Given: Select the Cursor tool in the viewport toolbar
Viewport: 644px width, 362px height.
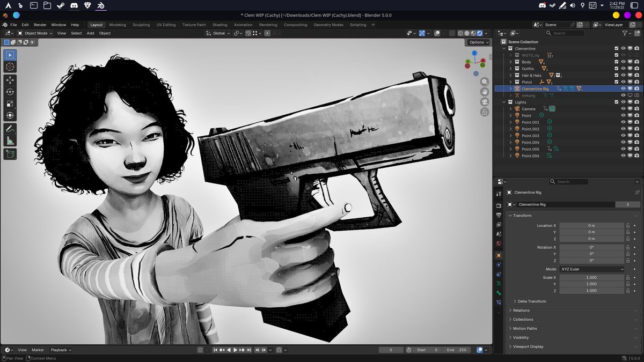Looking at the screenshot, I should pos(10,67).
